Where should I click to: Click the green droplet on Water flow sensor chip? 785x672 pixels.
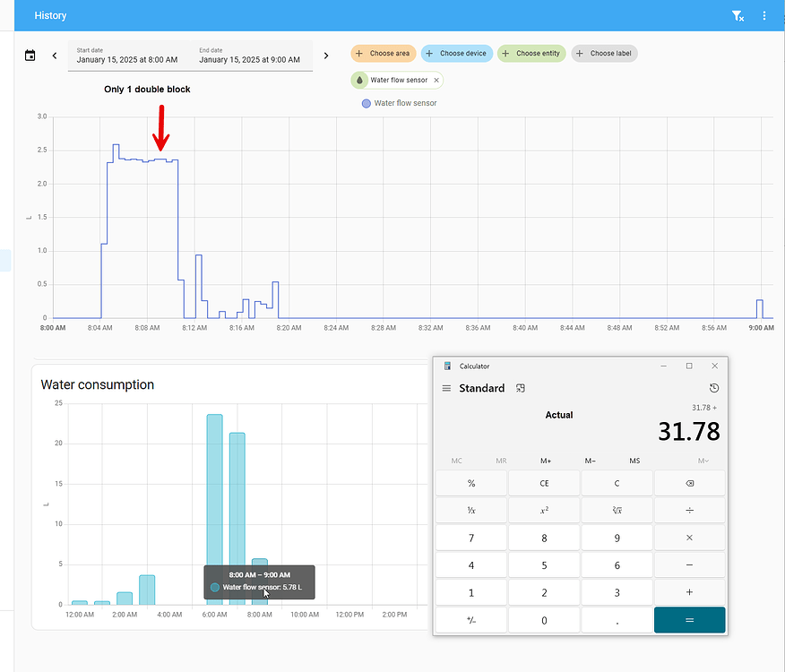click(360, 79)
